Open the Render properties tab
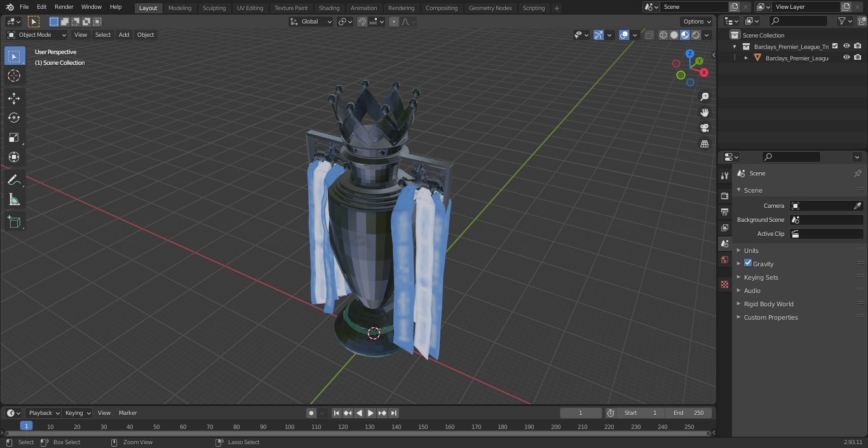 click(724, 196)
